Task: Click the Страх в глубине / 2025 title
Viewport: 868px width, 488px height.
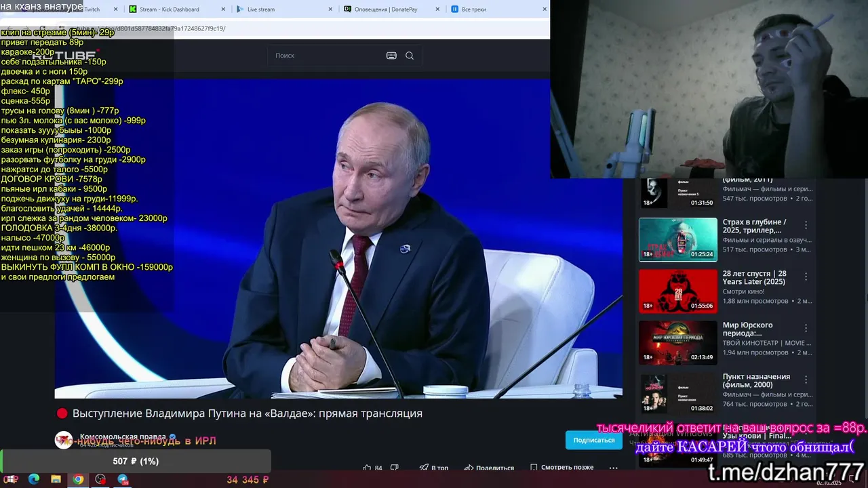Action: coord(754,226)
